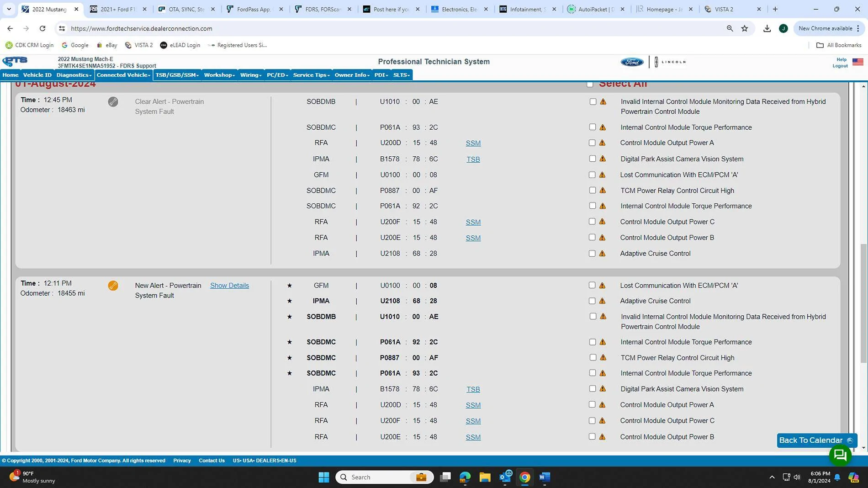Expand the Workshop dropdown menu
Screen dimensions: 868x488
[x=219, y=75]
